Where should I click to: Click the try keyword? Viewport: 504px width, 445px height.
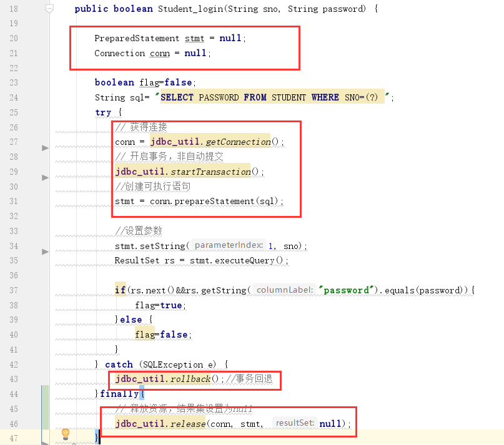103,113
